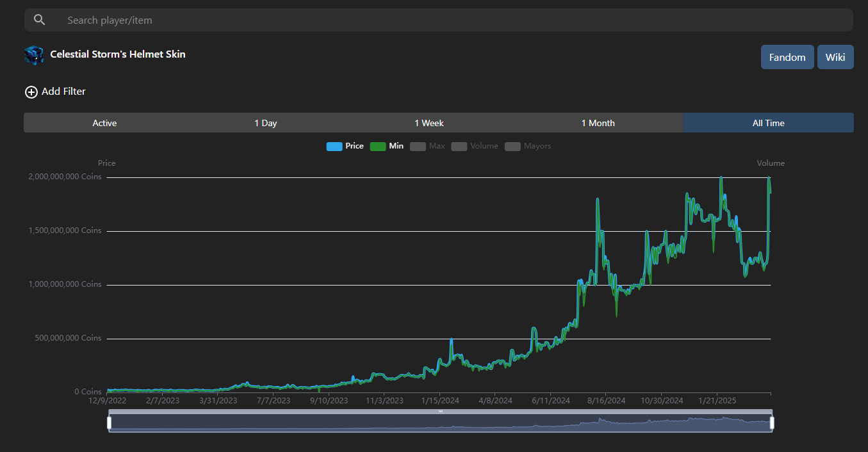
Task: Enable the Volume series legend
Action: click(x=475, y=146)
